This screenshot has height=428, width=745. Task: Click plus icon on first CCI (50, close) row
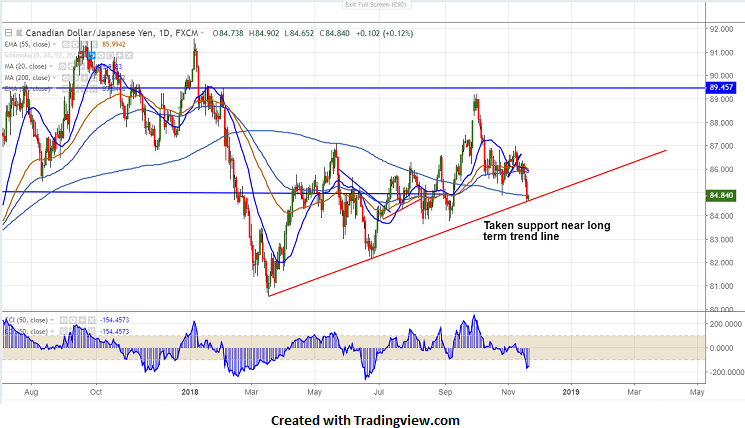pos(82,320)
